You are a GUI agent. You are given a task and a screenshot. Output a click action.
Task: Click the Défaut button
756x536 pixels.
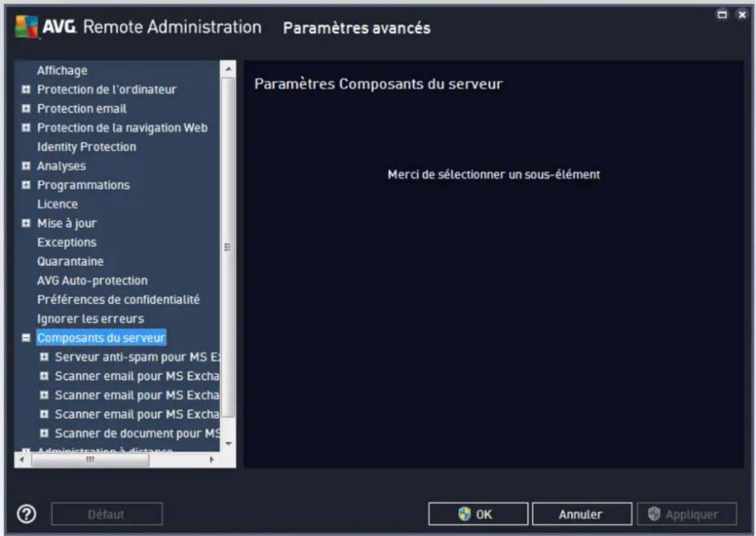tap(107, 514)
